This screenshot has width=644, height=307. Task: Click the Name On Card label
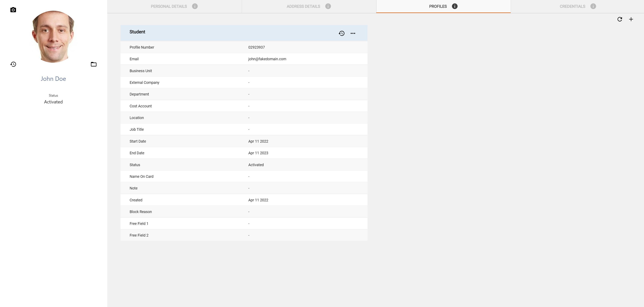pos(141,177)
